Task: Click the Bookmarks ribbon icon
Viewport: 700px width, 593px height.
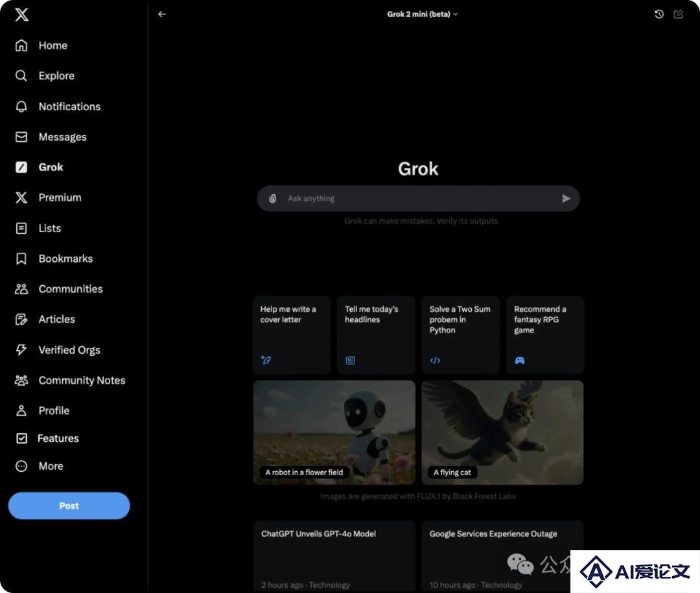Action: [21, 259]
